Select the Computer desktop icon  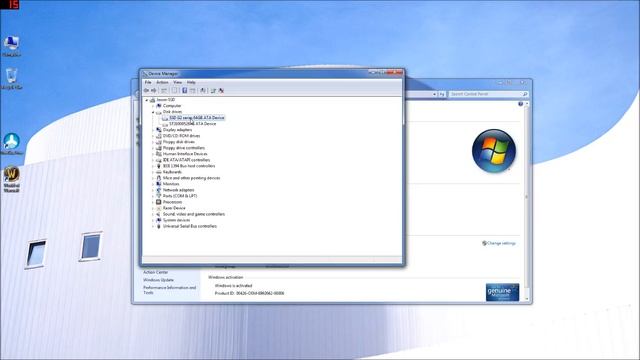click(x=11, y=46)
